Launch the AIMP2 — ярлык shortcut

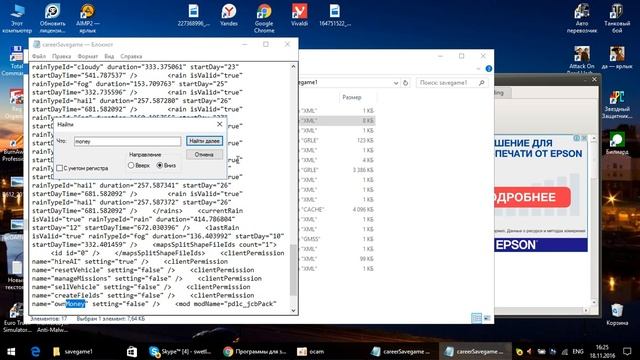pos(87,17)
